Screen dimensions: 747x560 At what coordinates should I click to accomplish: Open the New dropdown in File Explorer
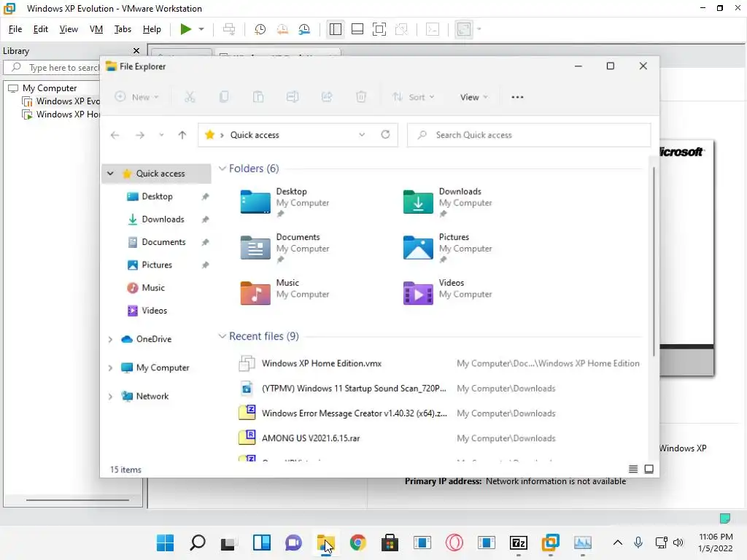pos(136,97)
